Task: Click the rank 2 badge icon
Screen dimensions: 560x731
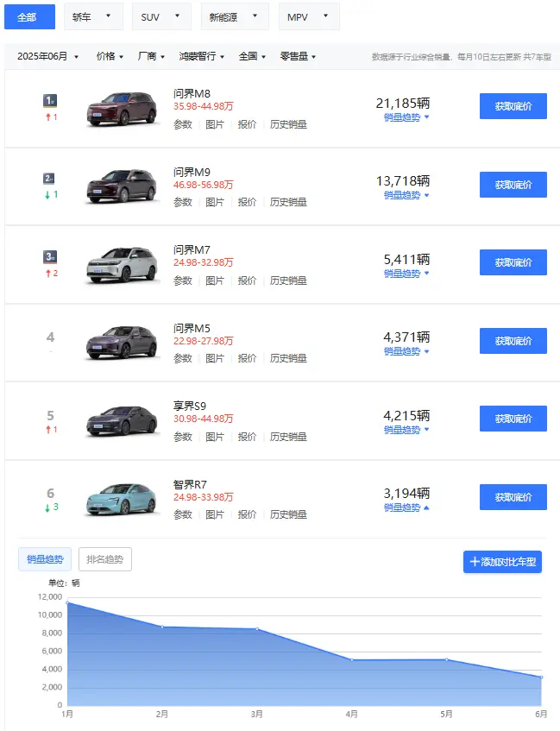Action: [x=50, y=179]
